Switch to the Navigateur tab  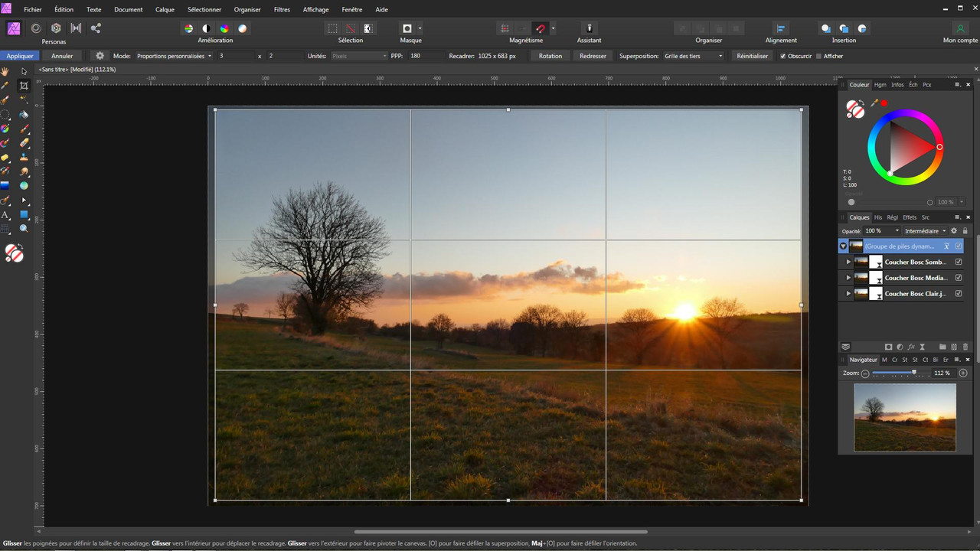[863, 359]
